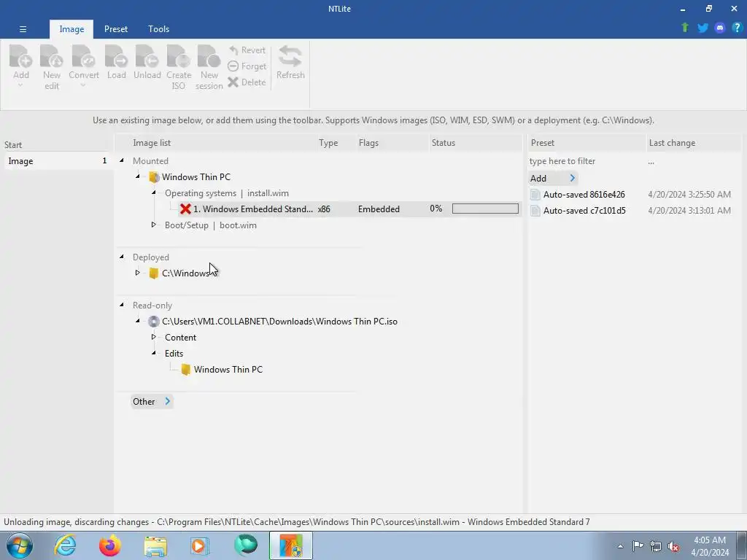The image size is (747, 560).
Task: Click the muted volume tray icon
Action: click(673, 546)
